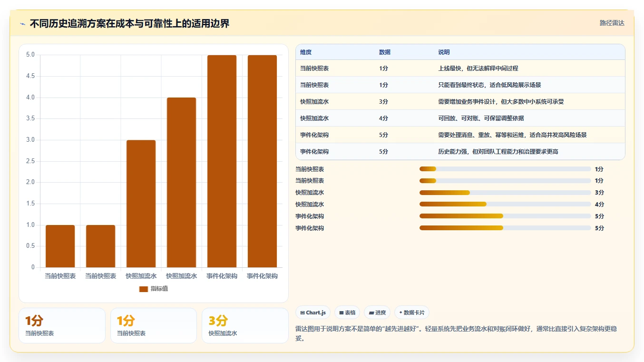Select the Chart.js tag chip
Image resolution: width=644 pixels, height=362 pixels.
[x=313, y=313]
